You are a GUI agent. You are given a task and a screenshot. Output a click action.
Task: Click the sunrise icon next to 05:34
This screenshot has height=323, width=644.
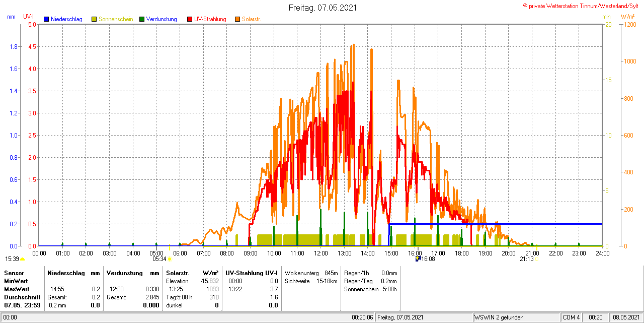[169, 259]
